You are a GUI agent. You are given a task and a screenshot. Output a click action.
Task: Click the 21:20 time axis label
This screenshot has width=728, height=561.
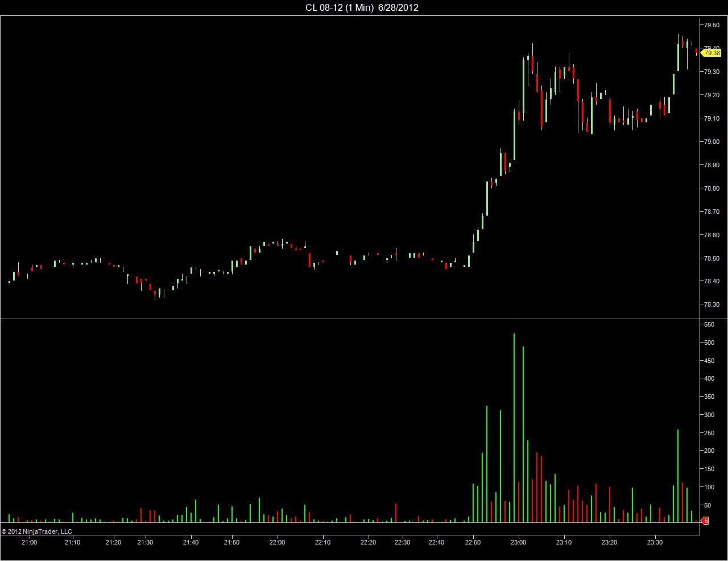pyautogui.click(x=114, y=542)
